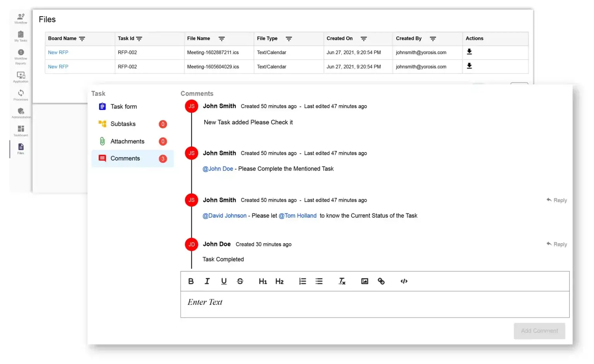Switch to the Task form tab

[123, 106]
